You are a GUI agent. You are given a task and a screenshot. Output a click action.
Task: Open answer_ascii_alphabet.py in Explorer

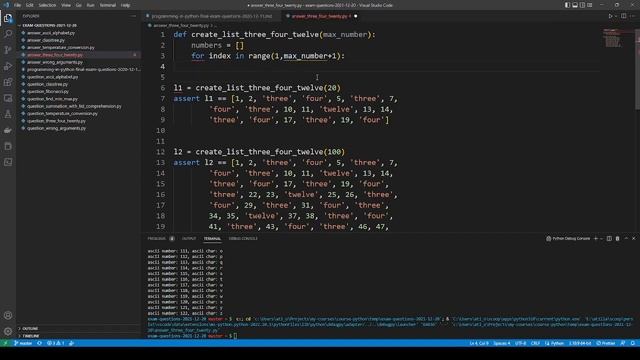click(x=51, y=33)
